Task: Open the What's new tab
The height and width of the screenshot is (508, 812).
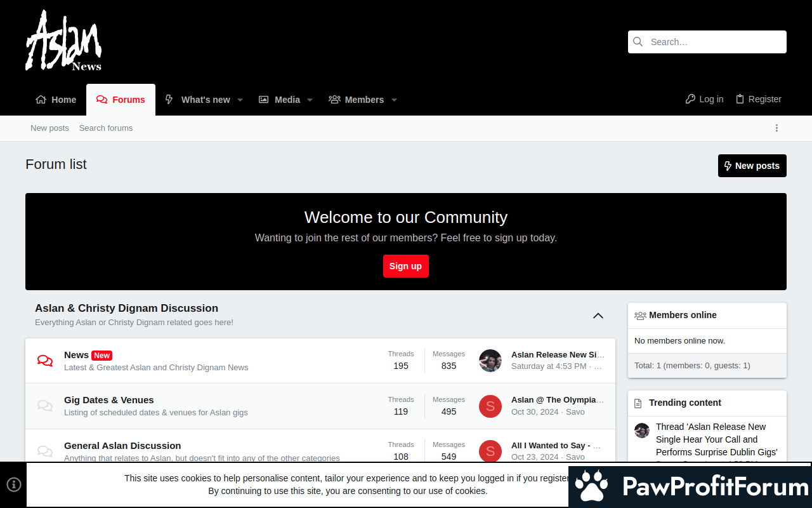Action: (x=197, y=100)
